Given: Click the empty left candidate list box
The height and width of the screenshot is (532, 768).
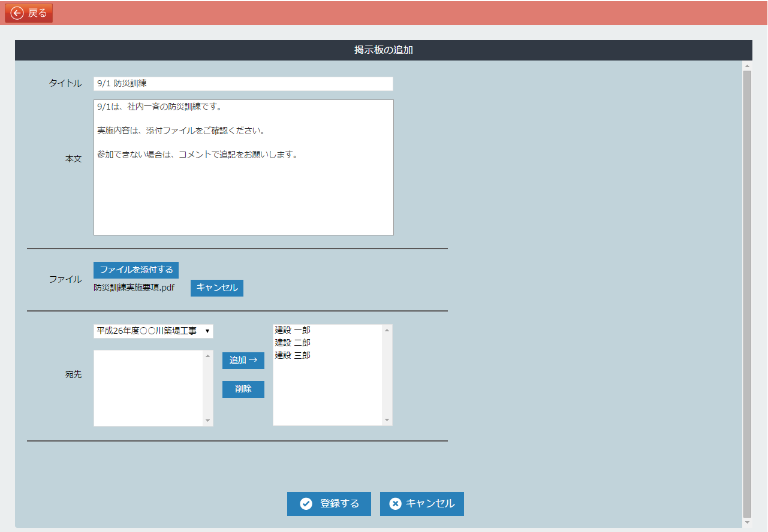Looking at the screenshot, I should [x=149, y=388].
